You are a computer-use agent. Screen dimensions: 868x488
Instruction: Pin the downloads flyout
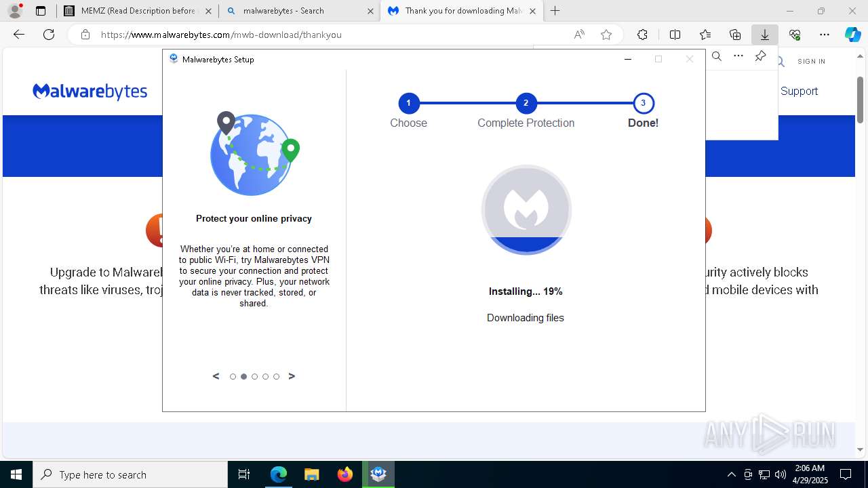pos(760,56)
